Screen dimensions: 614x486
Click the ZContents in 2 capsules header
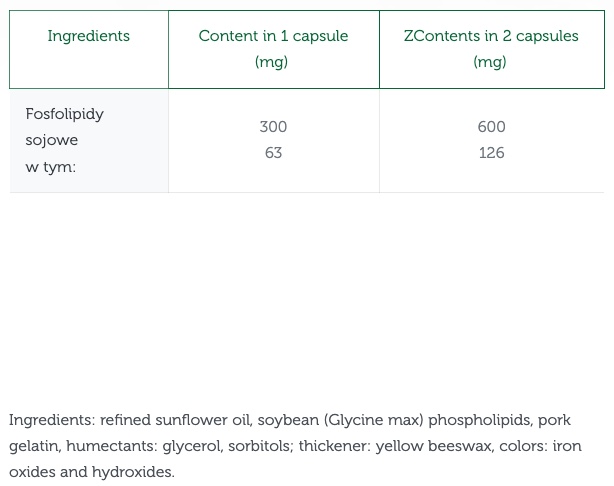491,36
